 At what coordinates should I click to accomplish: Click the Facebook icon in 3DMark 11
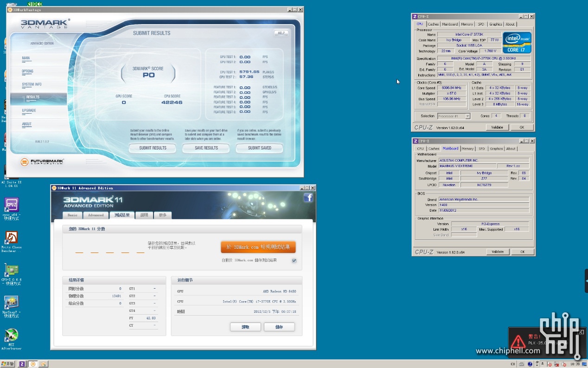point(308,198)
